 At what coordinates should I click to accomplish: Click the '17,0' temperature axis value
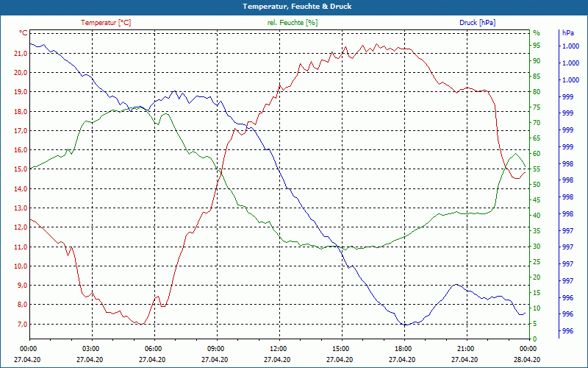pyautogui.click(x=21, y=131)
